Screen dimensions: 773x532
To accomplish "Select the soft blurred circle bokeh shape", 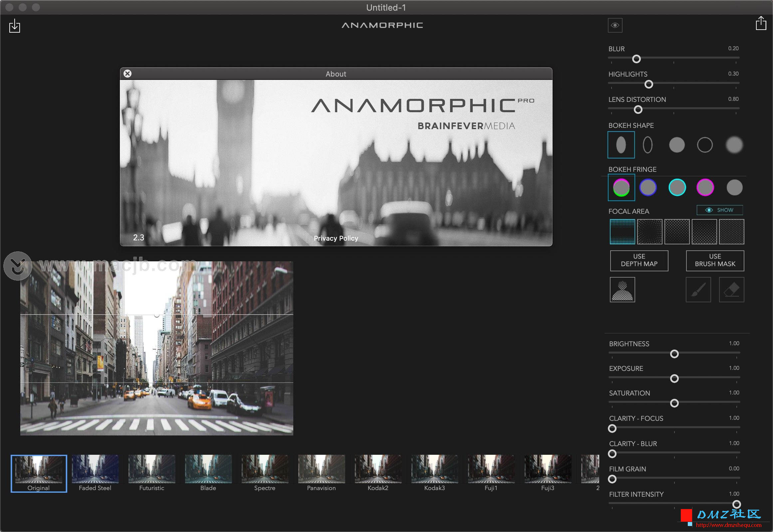I will tap(734, 145).
